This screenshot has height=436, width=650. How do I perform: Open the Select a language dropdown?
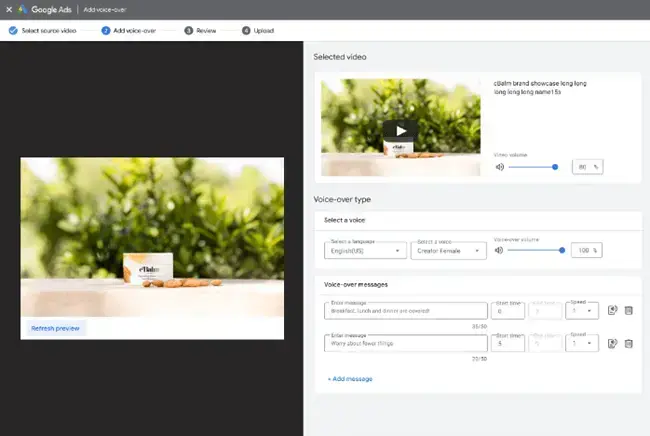click(x=365, y=251)
